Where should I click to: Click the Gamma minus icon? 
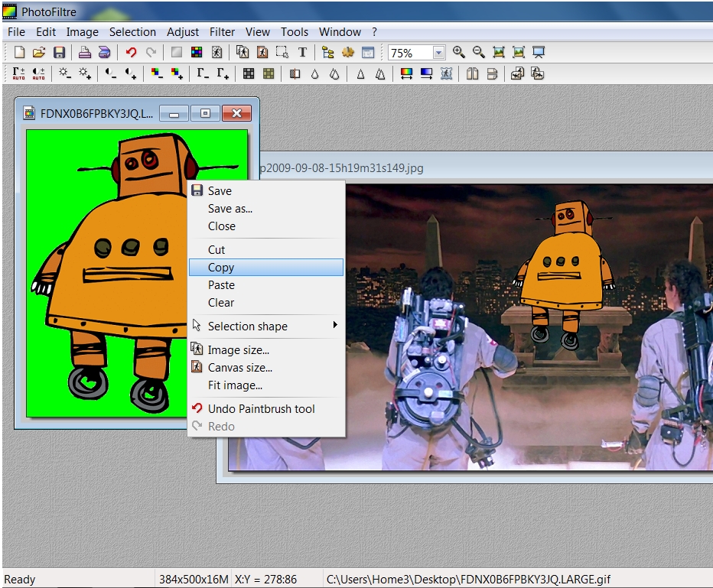(x=203, y=73)
